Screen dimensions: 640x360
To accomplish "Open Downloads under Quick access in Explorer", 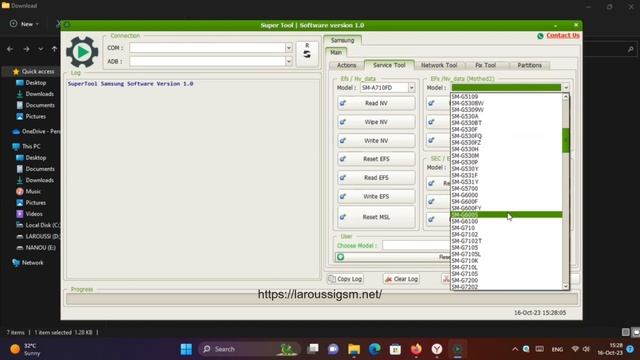I will [x=39, y=94].
